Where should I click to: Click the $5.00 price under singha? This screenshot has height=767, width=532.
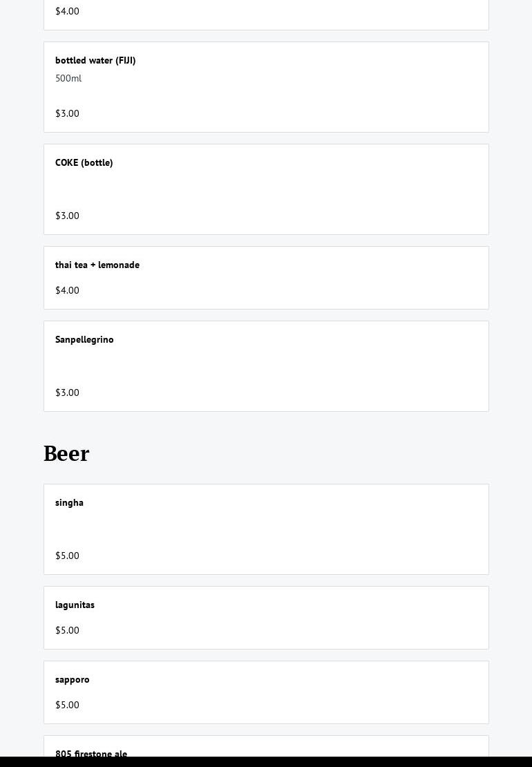coord(67,556)
